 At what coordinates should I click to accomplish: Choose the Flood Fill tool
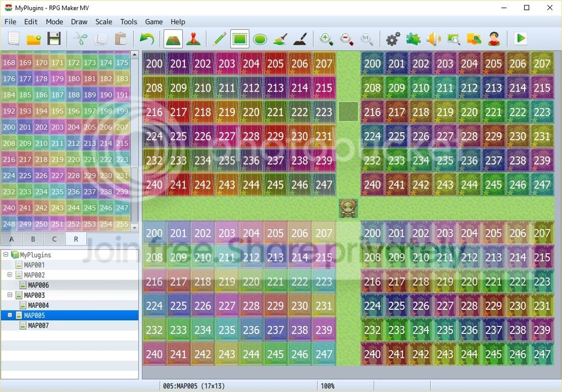[280, 39]
